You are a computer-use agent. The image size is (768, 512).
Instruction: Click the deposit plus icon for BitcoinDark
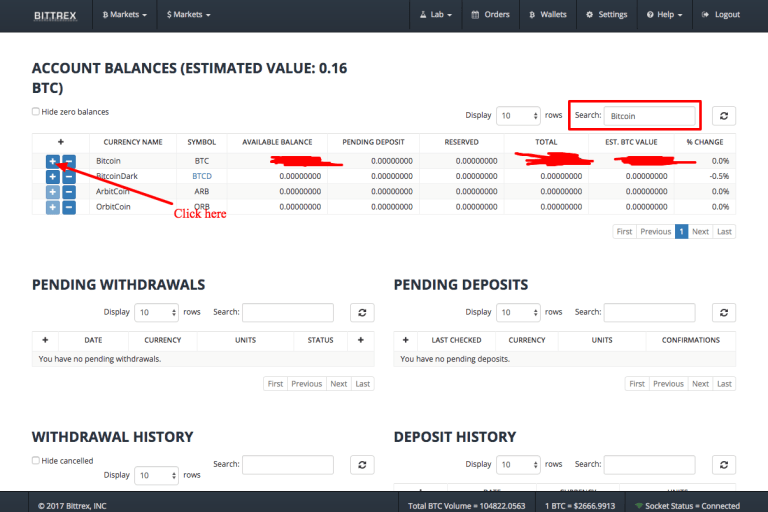tap(52, 176)
